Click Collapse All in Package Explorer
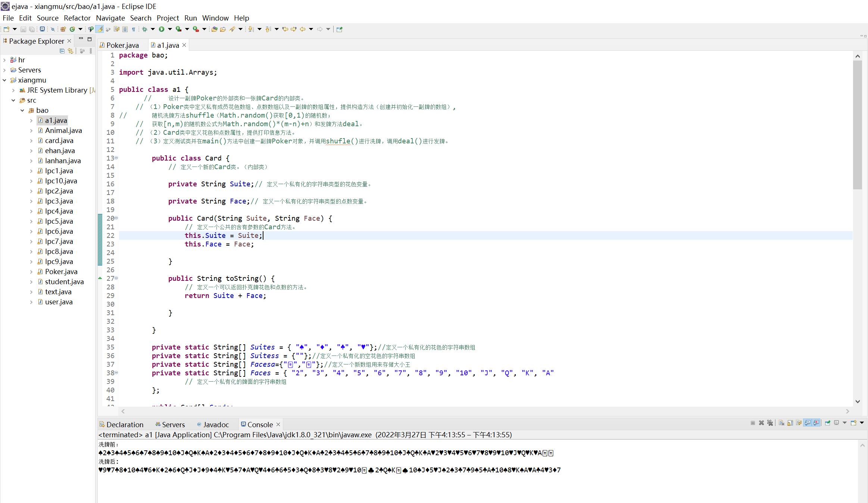This screenshot has height=503, width=868. coord(62,51)
